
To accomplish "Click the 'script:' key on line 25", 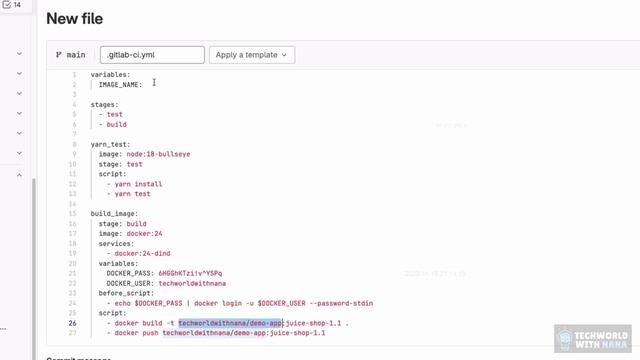I will pyautogui.click(x=113, y=313).
